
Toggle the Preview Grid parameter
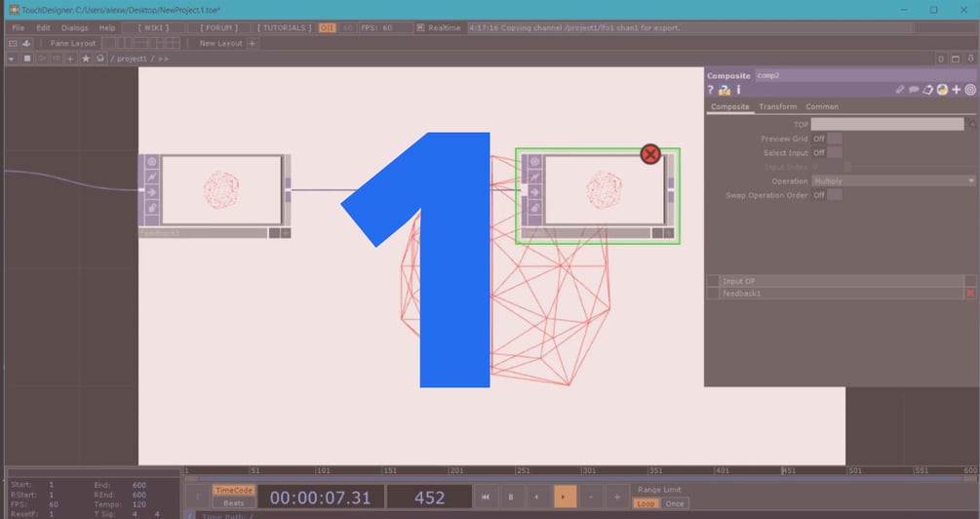(x=834, y=139)
